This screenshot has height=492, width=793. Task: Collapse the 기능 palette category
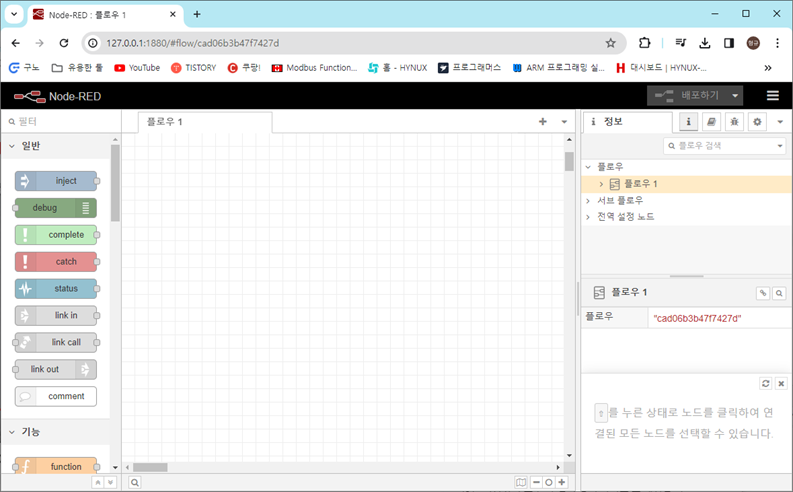tap(56, 432)
